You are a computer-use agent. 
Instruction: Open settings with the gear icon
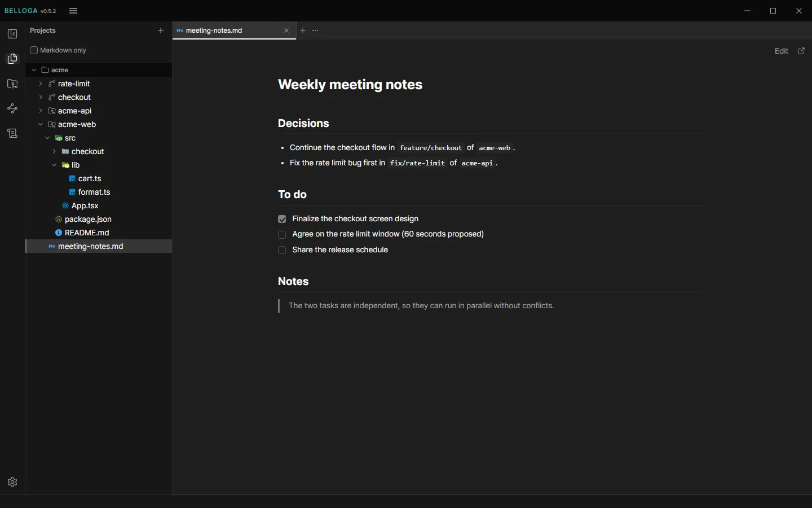coord(12,482)
